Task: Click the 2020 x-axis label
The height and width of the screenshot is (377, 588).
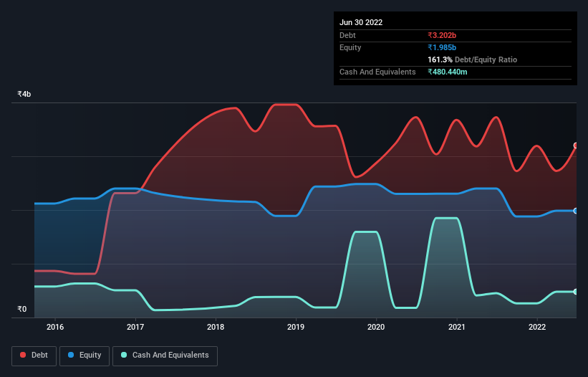Action: tap(376, 327)
